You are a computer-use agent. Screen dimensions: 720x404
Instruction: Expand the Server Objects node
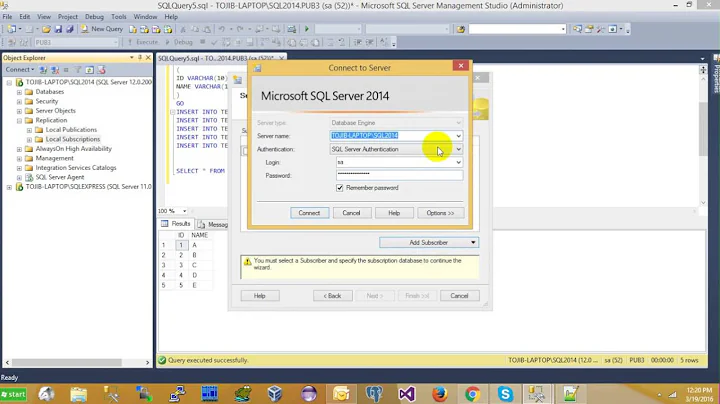point(19,111)
